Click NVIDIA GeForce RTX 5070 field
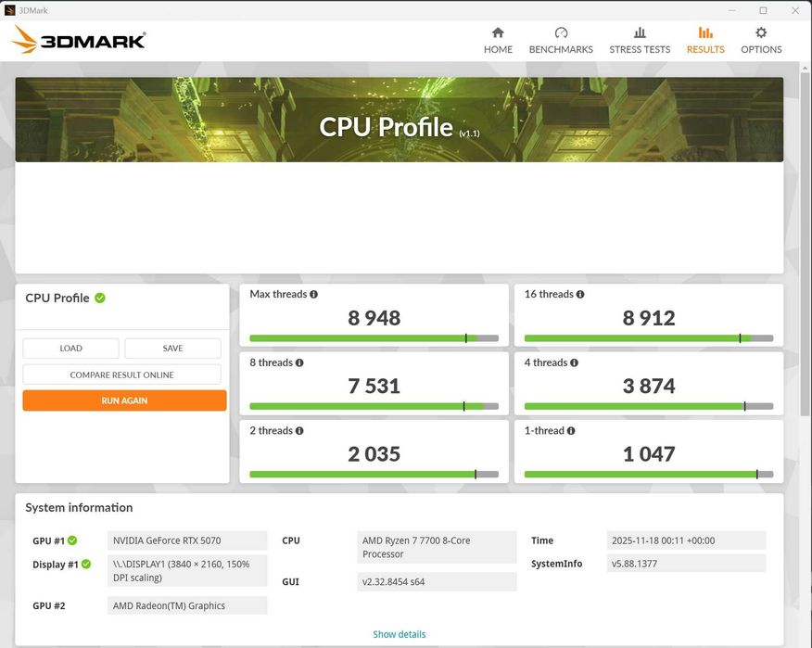 [187, 540]
